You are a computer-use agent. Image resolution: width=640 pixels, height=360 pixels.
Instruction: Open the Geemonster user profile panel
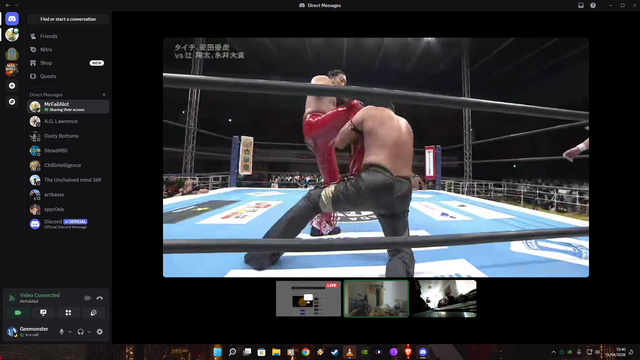coord(29,331)
